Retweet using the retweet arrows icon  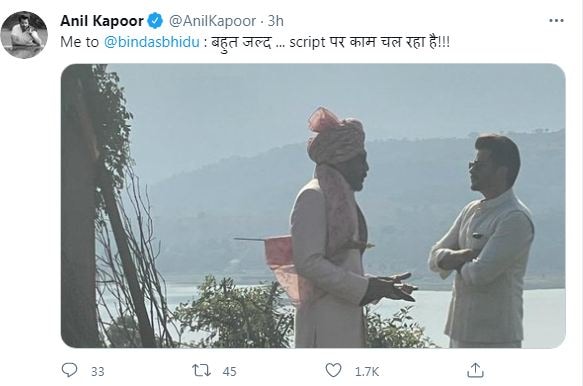coord(201,370)
